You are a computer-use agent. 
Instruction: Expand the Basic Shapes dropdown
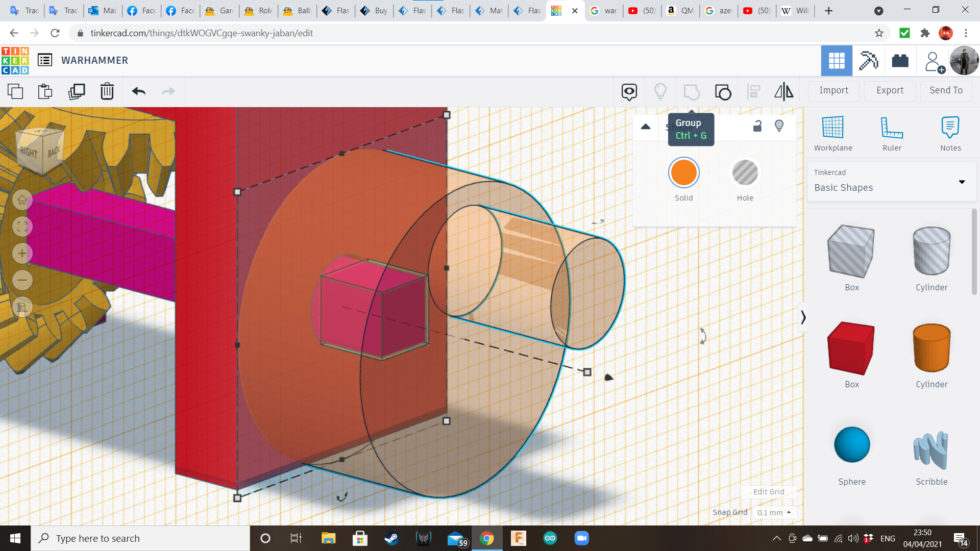click(962, 182)
